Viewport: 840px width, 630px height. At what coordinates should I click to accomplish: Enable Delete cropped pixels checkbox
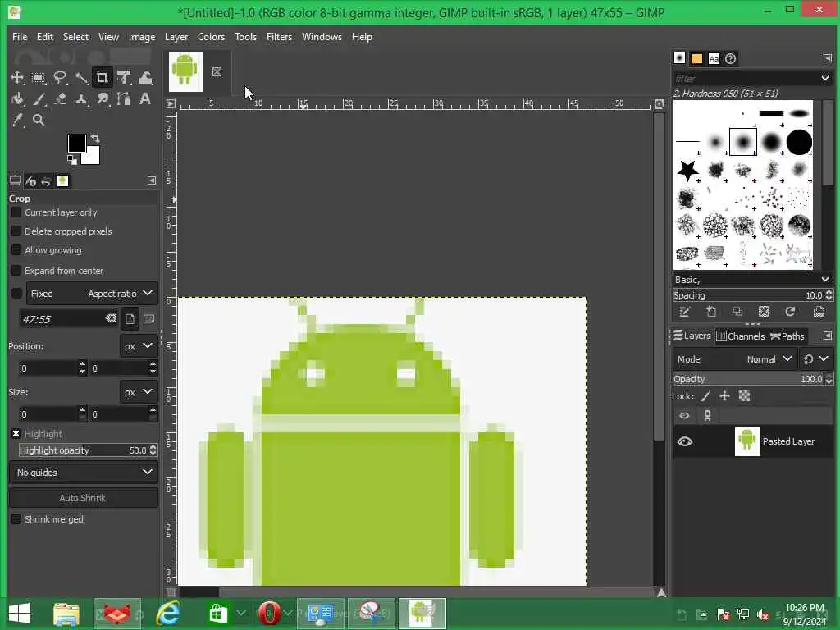coord(16,231)
